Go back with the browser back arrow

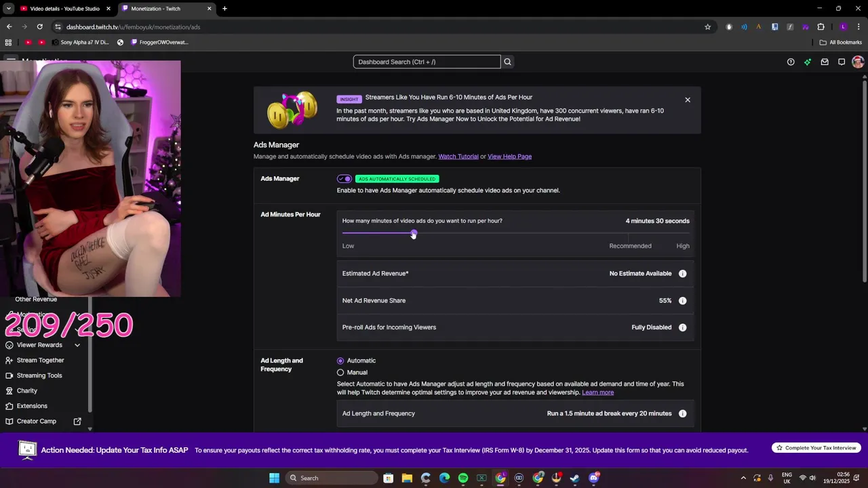[x=9, y=27]
